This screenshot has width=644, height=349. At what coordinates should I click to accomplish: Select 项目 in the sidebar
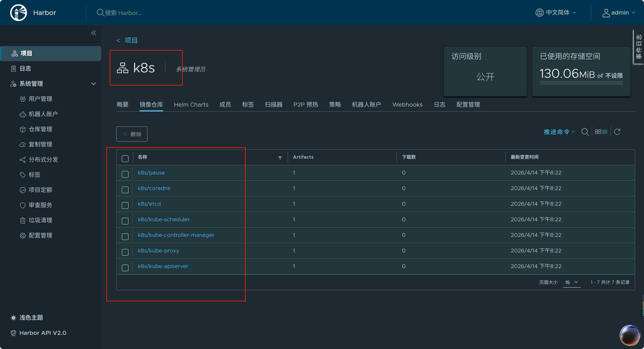pos(51,53)
